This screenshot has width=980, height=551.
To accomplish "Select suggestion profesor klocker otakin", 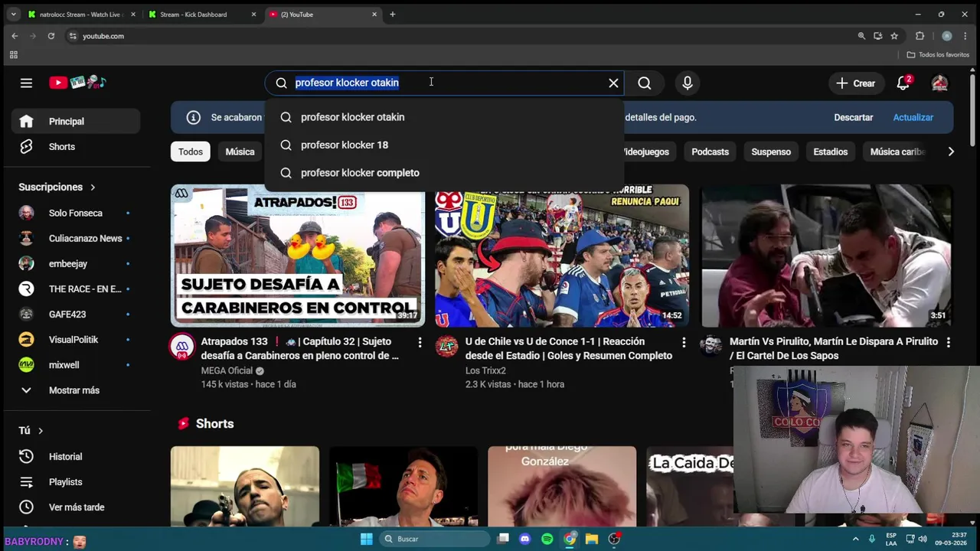I will [x=444, y=117].
